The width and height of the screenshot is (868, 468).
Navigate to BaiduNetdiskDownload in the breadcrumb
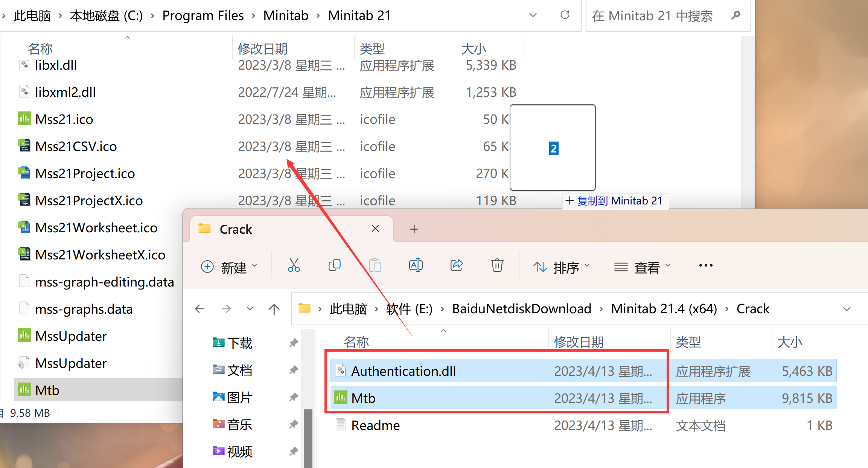tap(522, 309)
